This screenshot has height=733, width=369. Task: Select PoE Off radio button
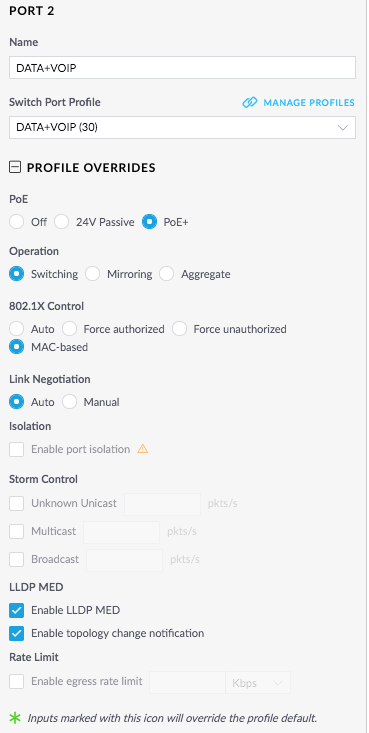(16, 222)
